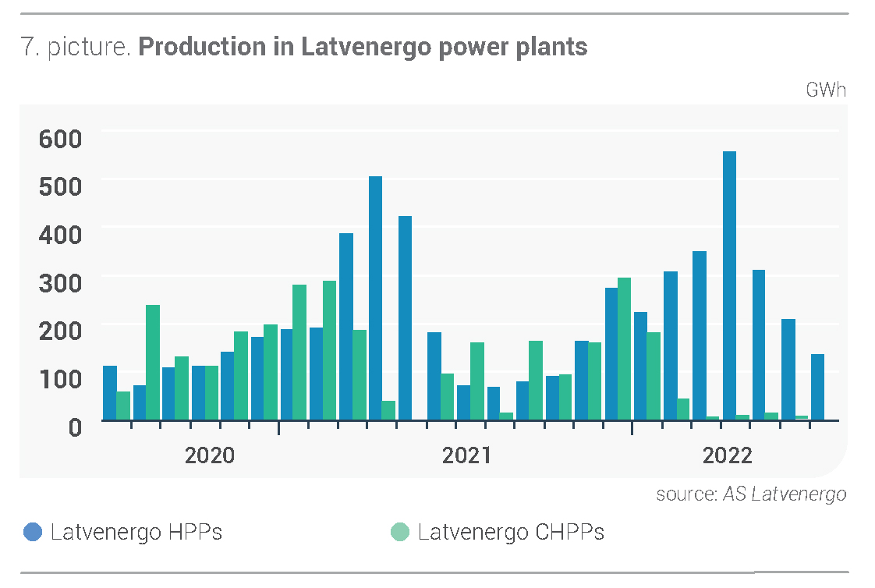This screenshot has width=875, height=588.
Task: Click the last blue bar on the chart
Action: [x=817, y=387]
